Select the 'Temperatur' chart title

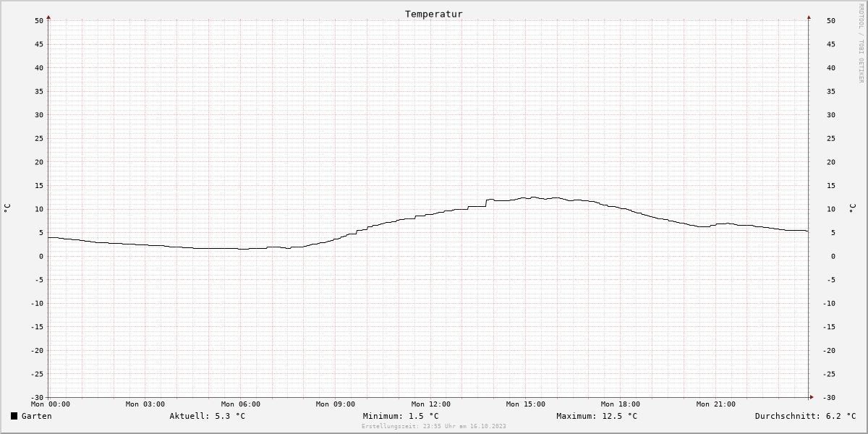point(434,14)
